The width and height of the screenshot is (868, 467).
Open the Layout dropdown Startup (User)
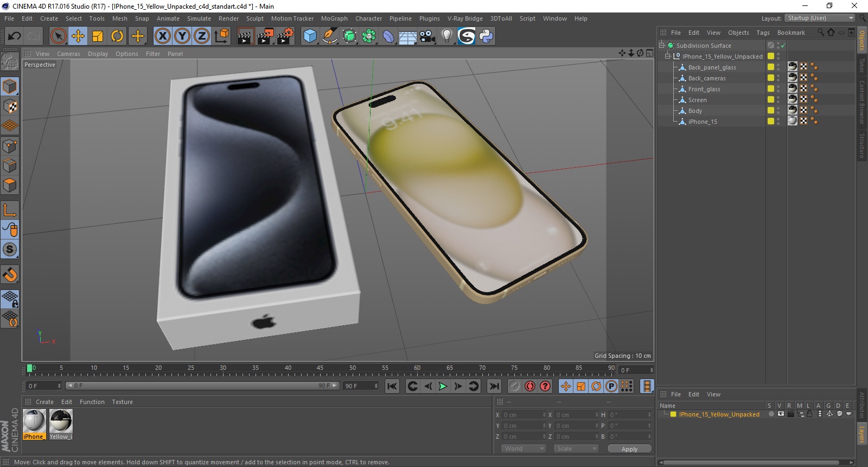pyautogui.click(x=820, y=18)
